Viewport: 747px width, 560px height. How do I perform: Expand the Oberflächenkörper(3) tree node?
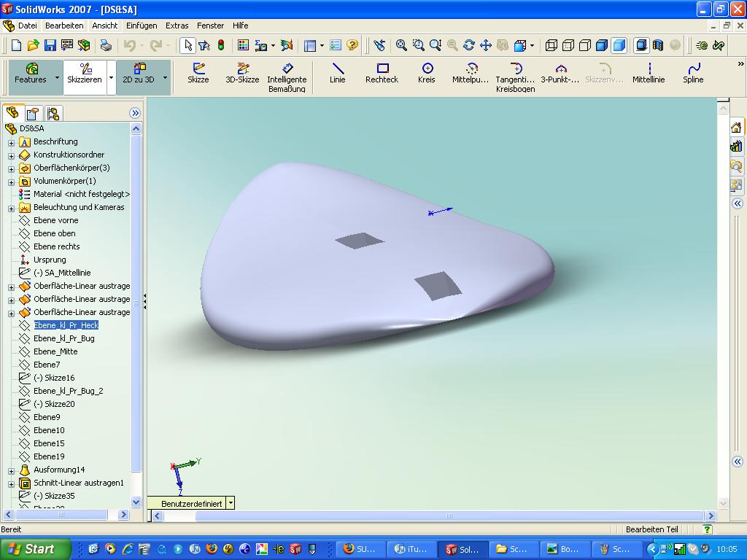click(12, 168)
